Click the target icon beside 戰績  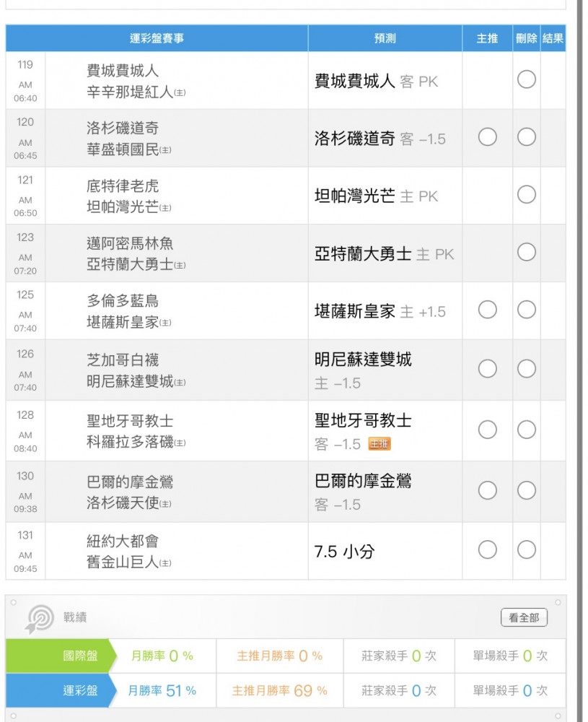pyautogui.click(x=39, y=619)
